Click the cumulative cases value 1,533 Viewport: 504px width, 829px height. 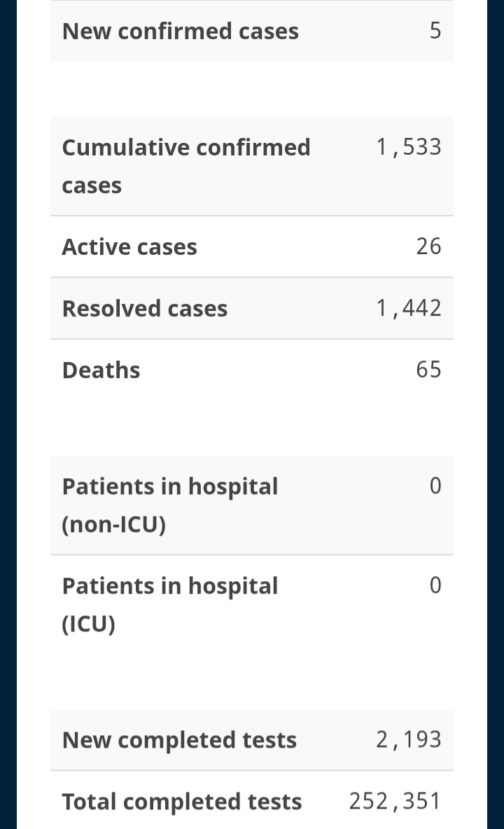point(408,147)
